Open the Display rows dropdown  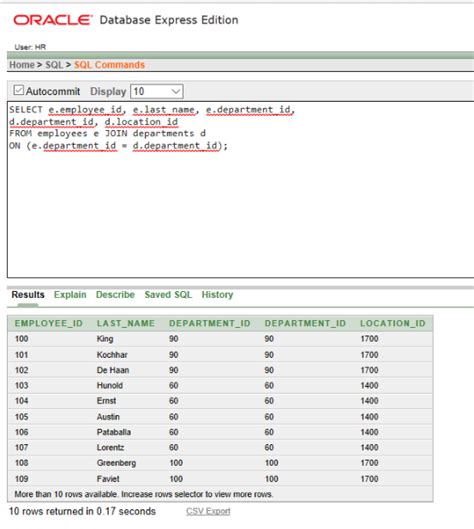pyautogui.click(x=157, y=91)
